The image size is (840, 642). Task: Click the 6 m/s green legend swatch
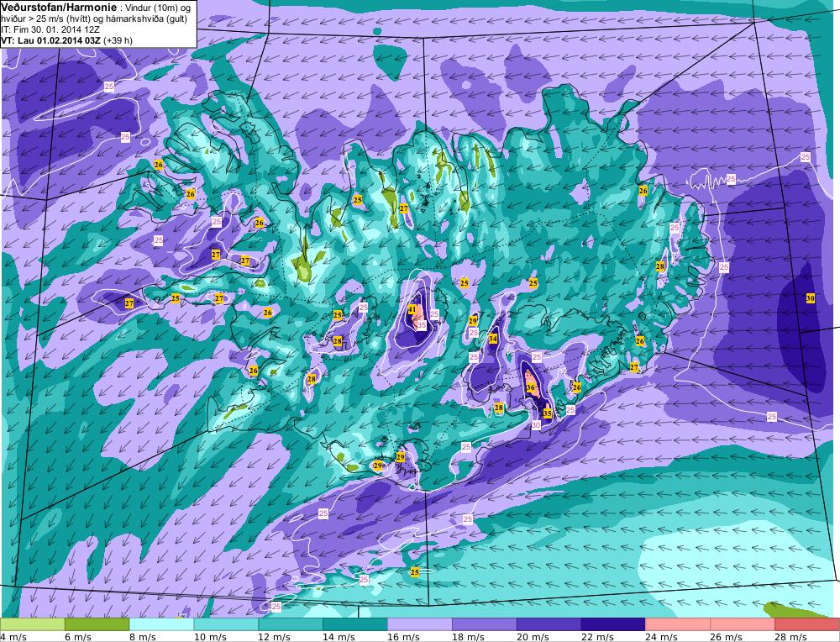[x=97, y=624]
